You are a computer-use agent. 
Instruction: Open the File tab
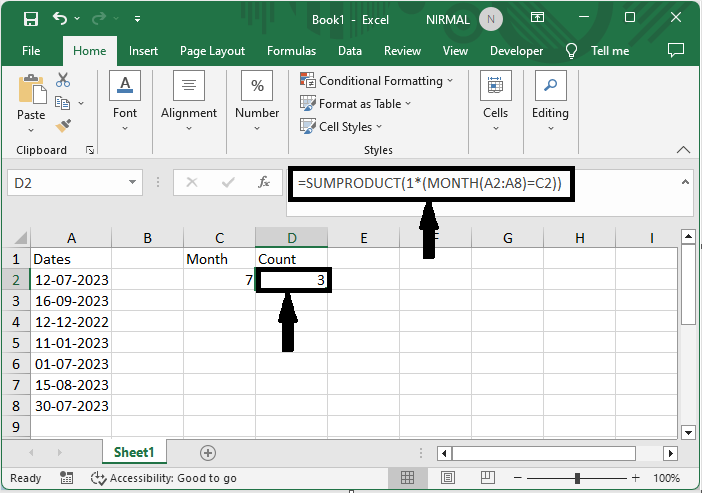click(x=31, y=51)
